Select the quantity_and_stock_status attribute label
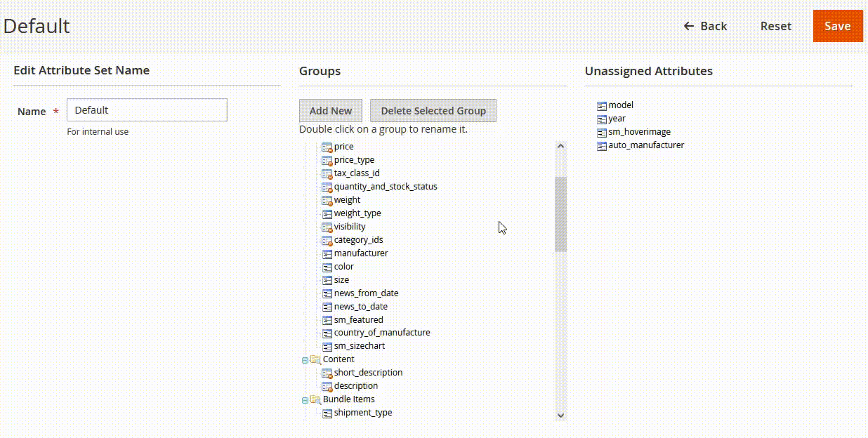Screen dimensions: 868x438 tap(386, 187)
